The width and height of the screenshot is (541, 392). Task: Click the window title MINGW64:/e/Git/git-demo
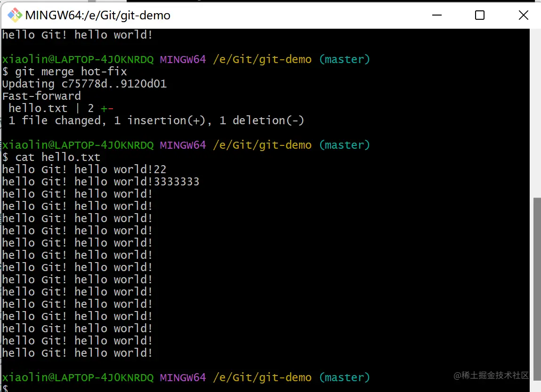[x=98, y=16]
